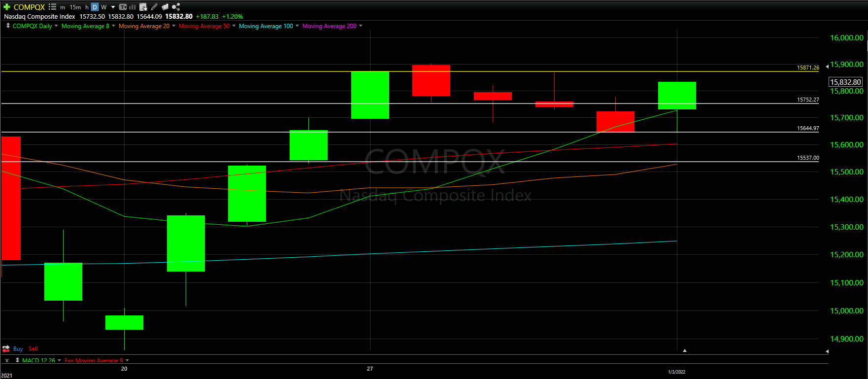The width and height of the screenshot is (868, 379).
Task: Select the 15871.26 horizontal line label
Action: click(808, 68)
